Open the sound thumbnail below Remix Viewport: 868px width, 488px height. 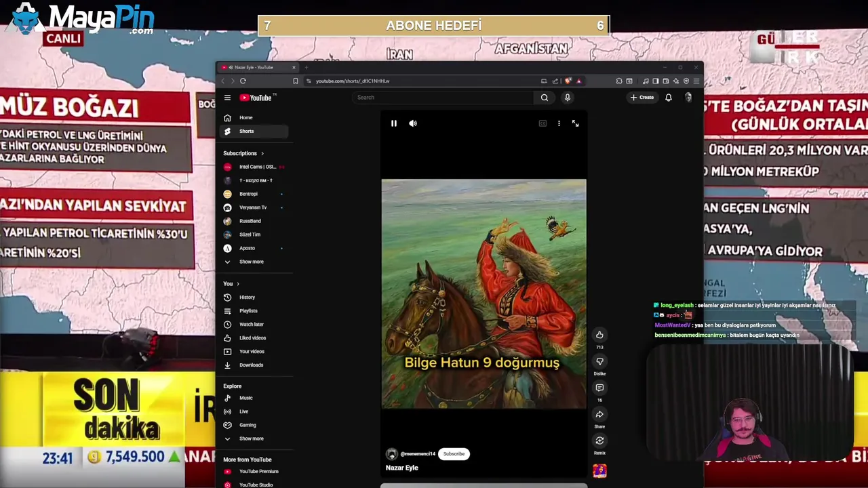click(599, 470)
